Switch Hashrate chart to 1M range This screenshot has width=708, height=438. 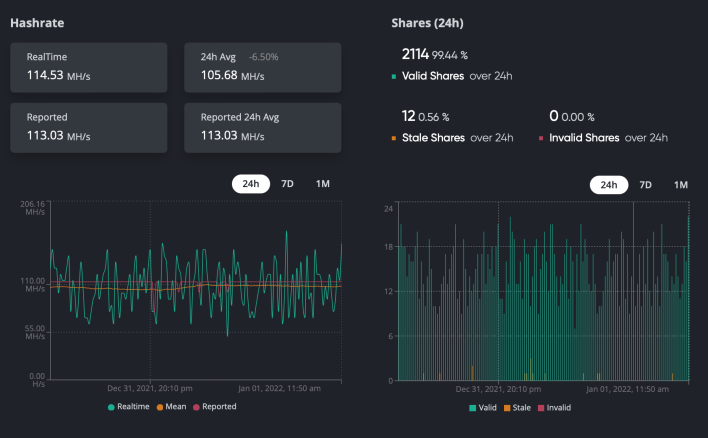(x=323, y=184)
